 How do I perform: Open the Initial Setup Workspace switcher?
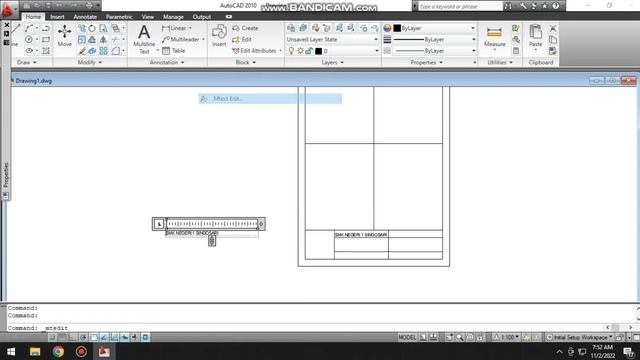pyautogui.click(x=580, y=337)
